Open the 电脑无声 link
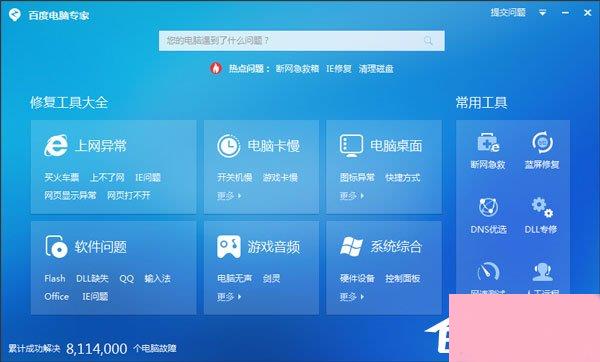 click(235, 279)
